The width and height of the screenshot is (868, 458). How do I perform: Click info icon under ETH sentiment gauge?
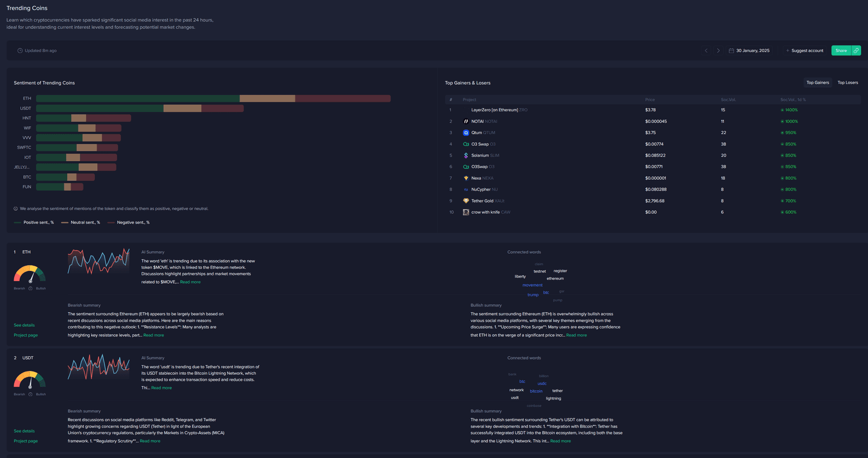(30, 288)
